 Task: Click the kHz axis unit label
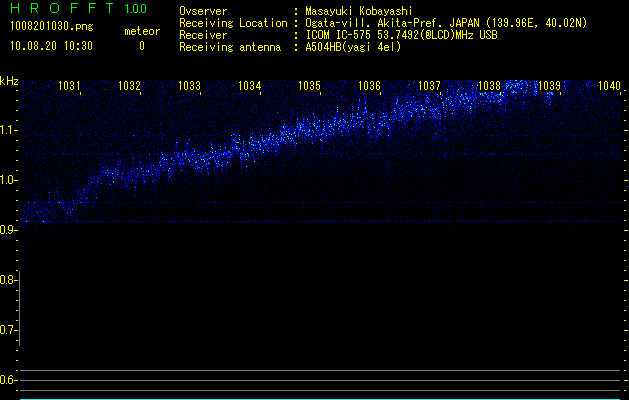pos(9,81)
